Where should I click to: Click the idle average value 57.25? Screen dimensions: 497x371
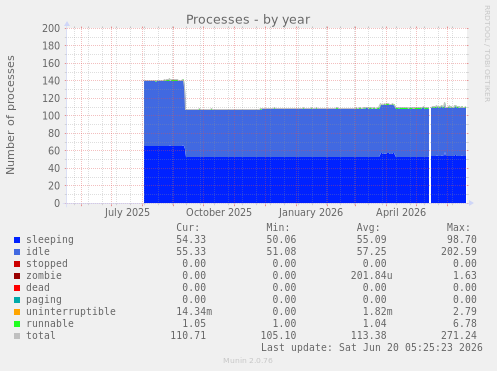(372, 251)
